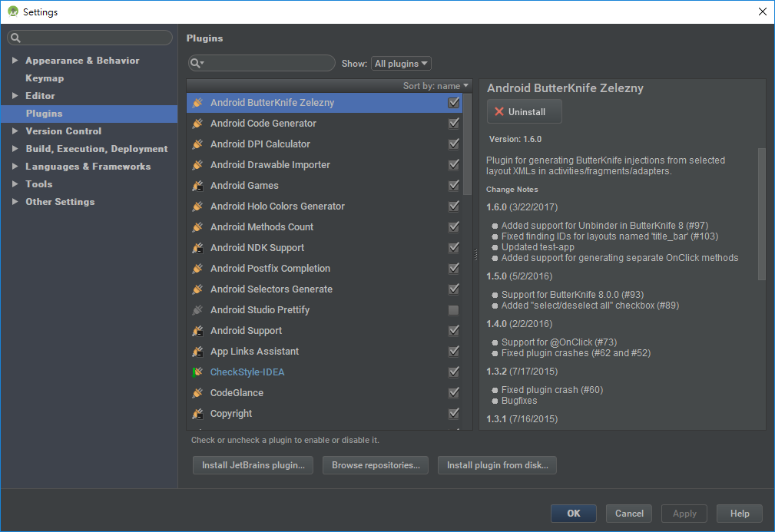Enable the Android Studio Prettify checkbox
The image size is (775, 532).
[x=453, y=310]
